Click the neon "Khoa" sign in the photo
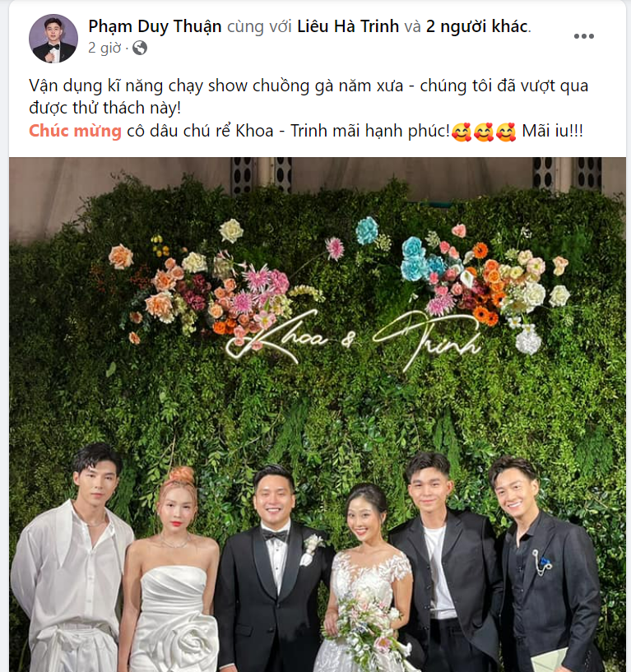The width and height of the screenshot is (631, 672). pos(276,338)
